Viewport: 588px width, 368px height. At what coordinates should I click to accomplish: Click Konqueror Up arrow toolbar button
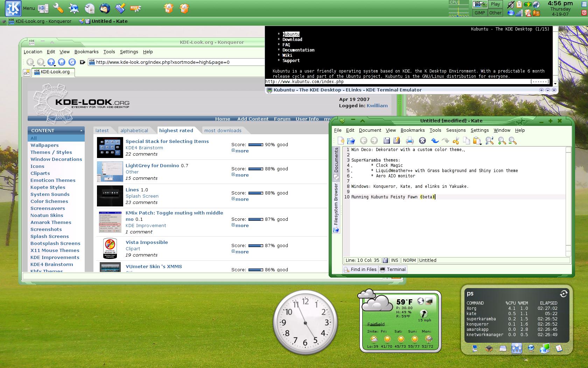[51, 62]
